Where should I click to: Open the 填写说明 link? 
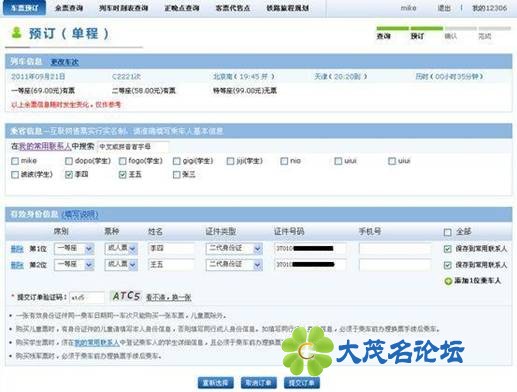pyautogui.click(x=80, y=214)
